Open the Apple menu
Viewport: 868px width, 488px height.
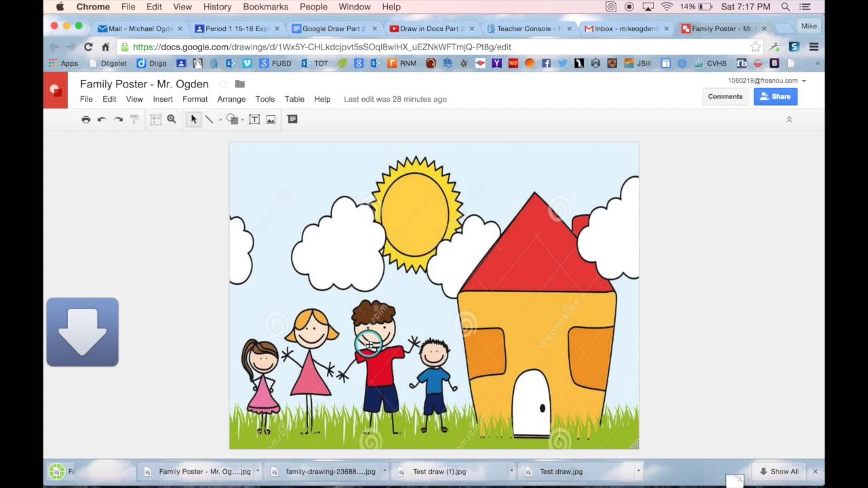pos(60,7)
